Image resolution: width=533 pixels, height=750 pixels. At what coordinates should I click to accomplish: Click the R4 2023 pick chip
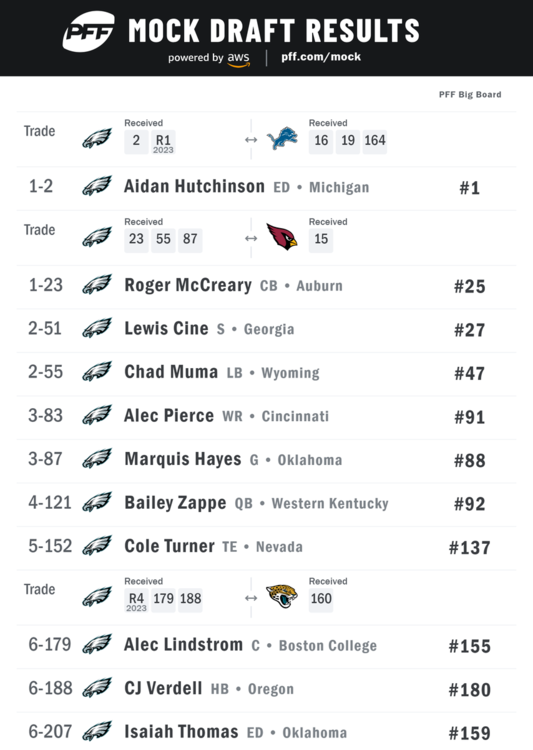point(136,601)
